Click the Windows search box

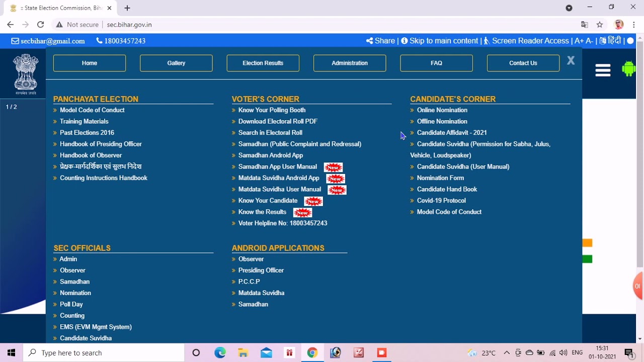coord(104,353)
